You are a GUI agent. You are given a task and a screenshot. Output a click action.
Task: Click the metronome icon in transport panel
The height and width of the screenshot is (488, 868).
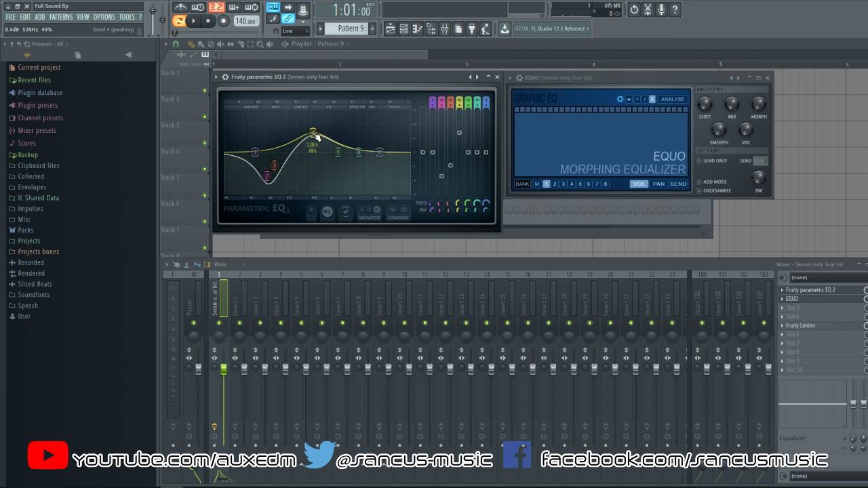pyautogui.click(x=180, y=7)
